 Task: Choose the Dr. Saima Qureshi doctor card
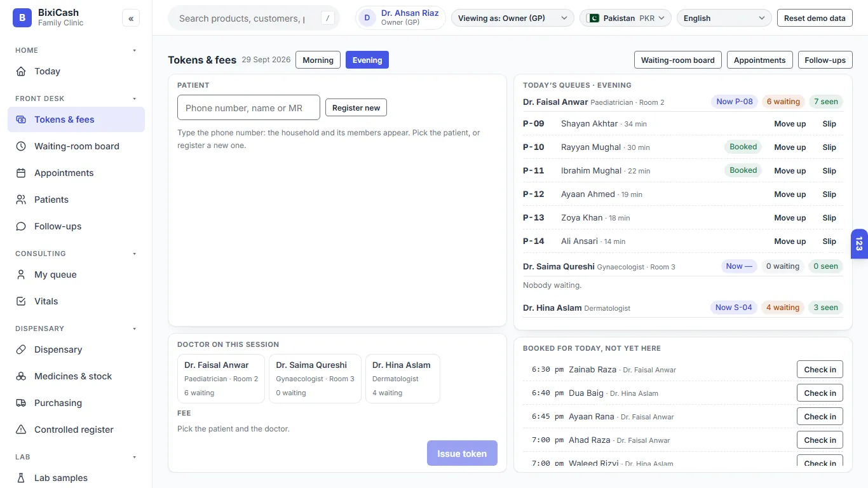click(x=315, y=379)
